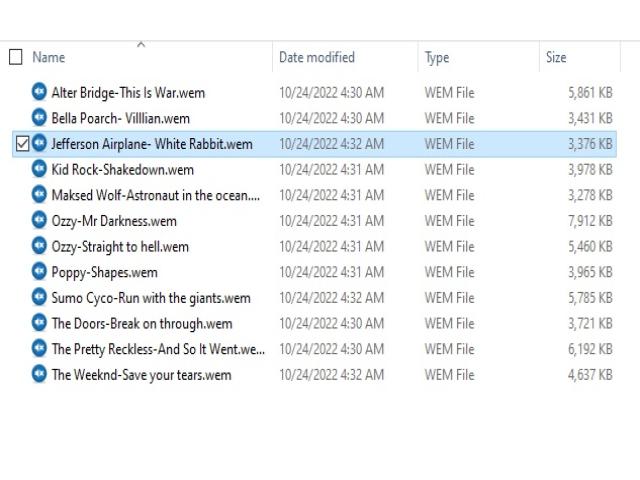
Task: Select Maksed Wolf-Astronaut in the ocean file name
Action: point(156,196)
